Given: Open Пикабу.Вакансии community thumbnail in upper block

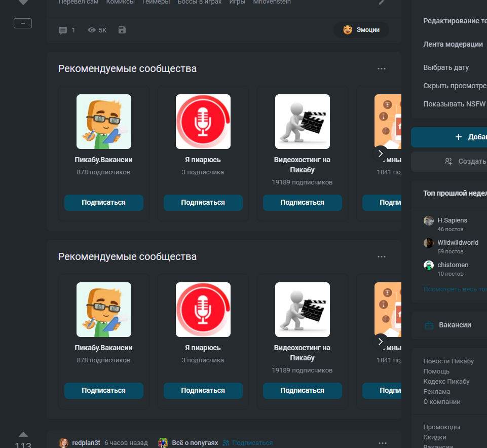Looking at the screenshot, I should point(104,122).
